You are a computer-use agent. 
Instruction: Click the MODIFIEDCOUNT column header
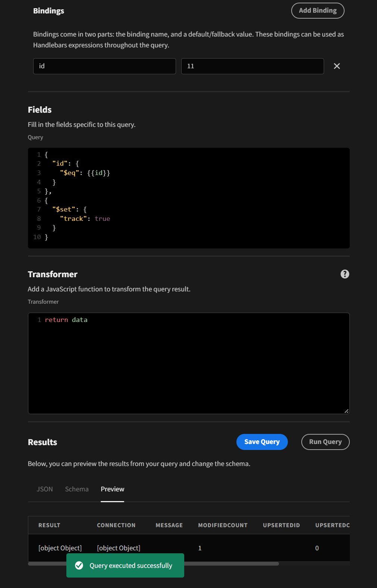coord(223,525)
